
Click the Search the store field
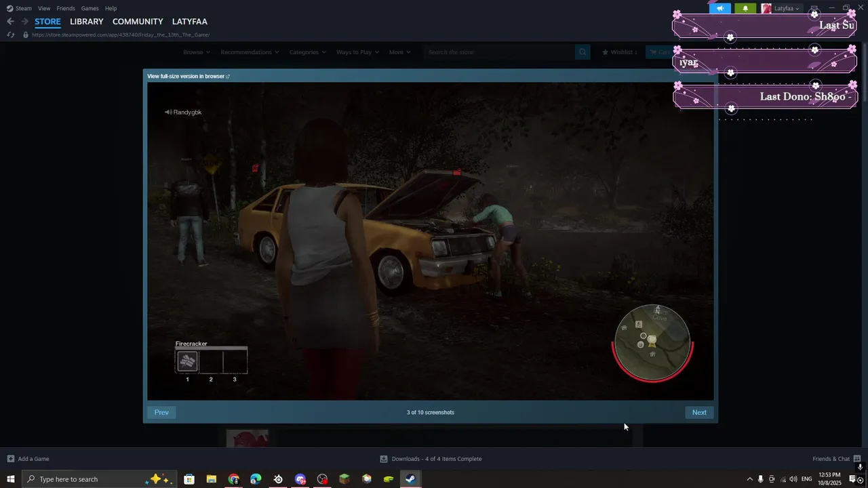click(500, 52)
